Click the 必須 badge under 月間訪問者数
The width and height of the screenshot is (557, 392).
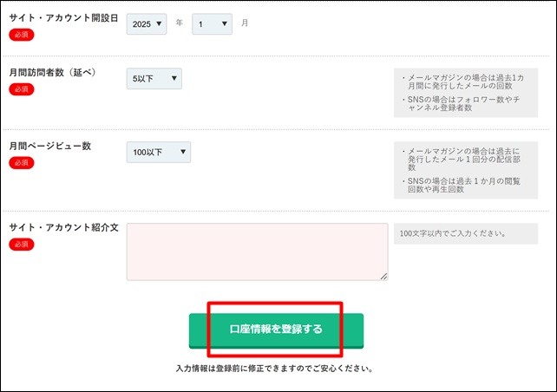[22, 89]
